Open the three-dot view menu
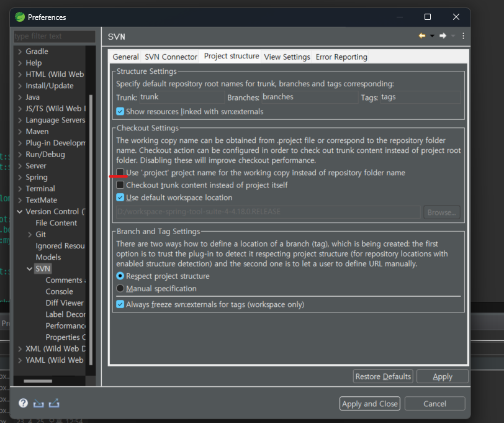The height and width of the screenshot is (423, 504). point(463,35)
